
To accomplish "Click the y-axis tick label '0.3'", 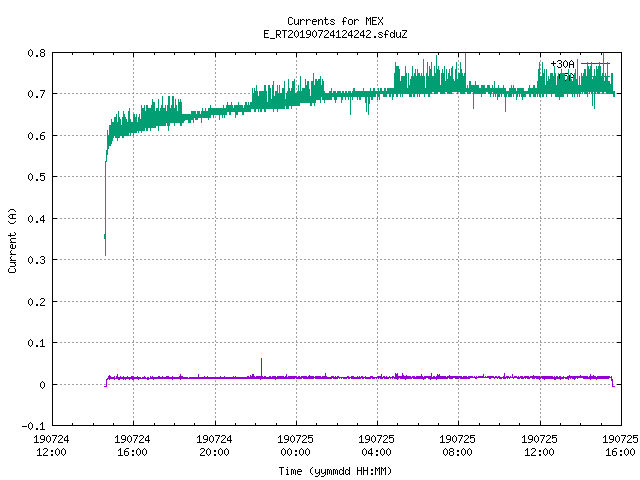I will [x=36, y=260].
